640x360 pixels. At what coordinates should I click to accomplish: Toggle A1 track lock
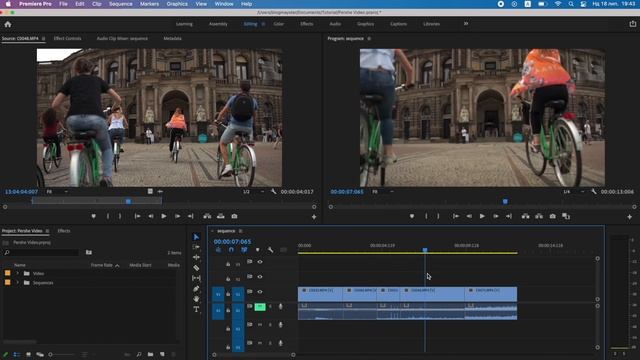[x=228, y=311]
